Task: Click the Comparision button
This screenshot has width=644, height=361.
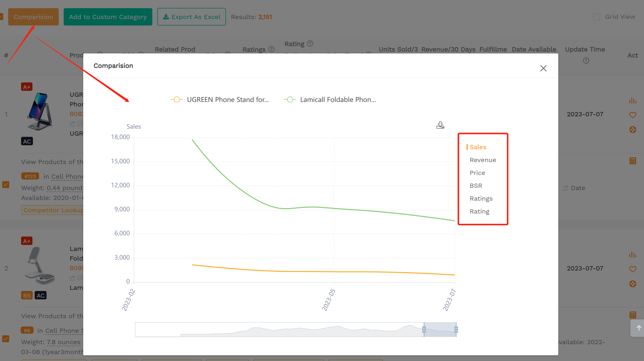Action: [33, 17]
